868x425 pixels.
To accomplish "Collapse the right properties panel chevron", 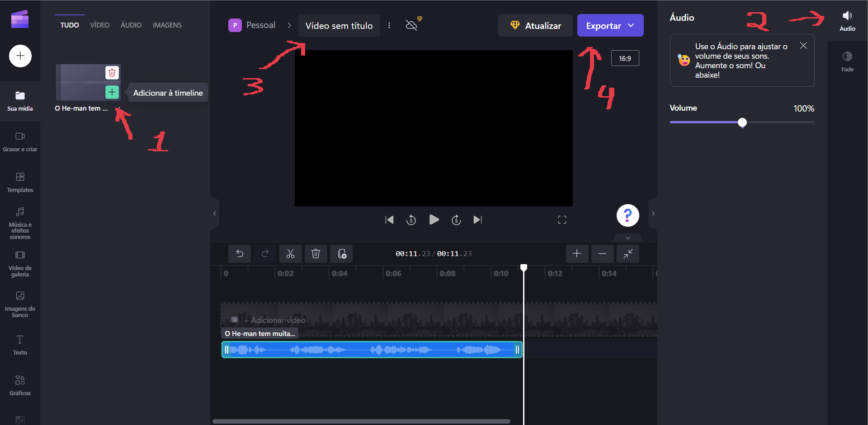I will click(653, 214).
